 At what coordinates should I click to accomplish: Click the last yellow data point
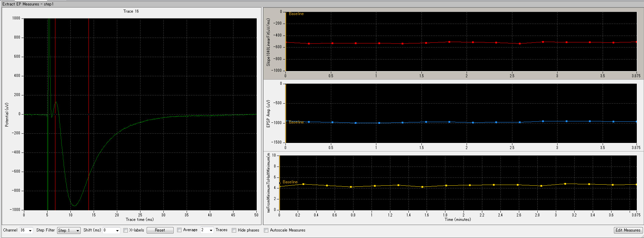(x=636, y=185)
